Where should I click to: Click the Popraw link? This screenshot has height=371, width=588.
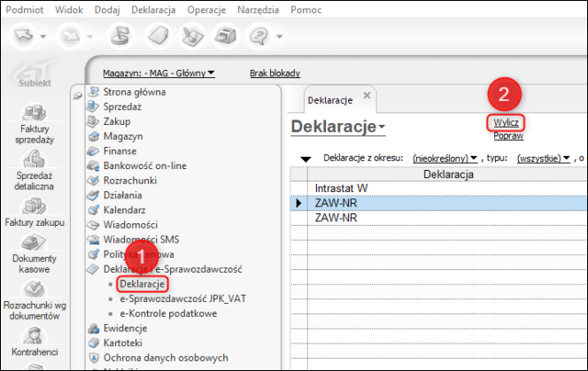tap(508, 136)
